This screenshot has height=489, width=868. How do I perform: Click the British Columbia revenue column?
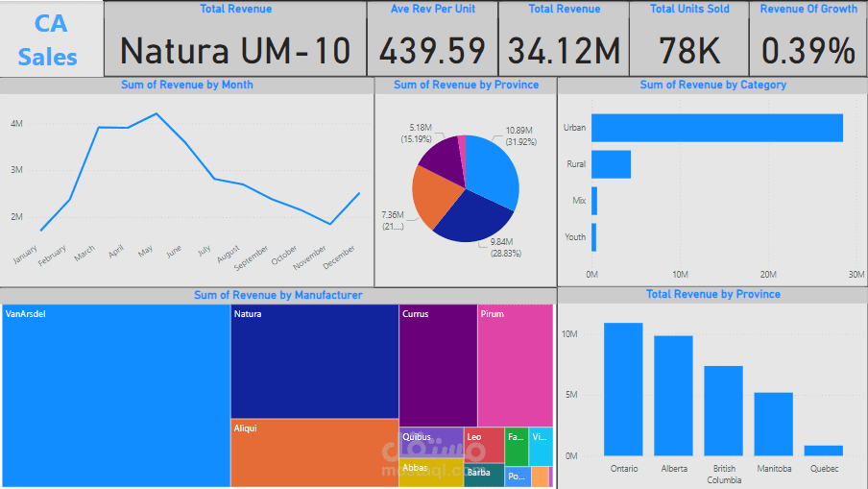724,411
